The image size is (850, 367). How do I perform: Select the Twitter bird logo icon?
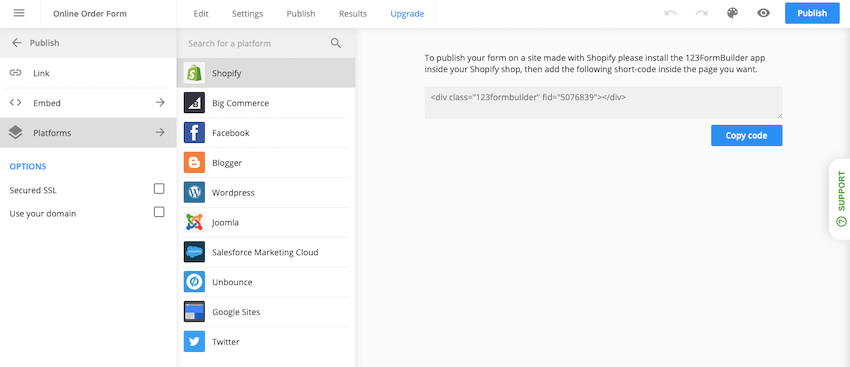click(x=194, y=342)
